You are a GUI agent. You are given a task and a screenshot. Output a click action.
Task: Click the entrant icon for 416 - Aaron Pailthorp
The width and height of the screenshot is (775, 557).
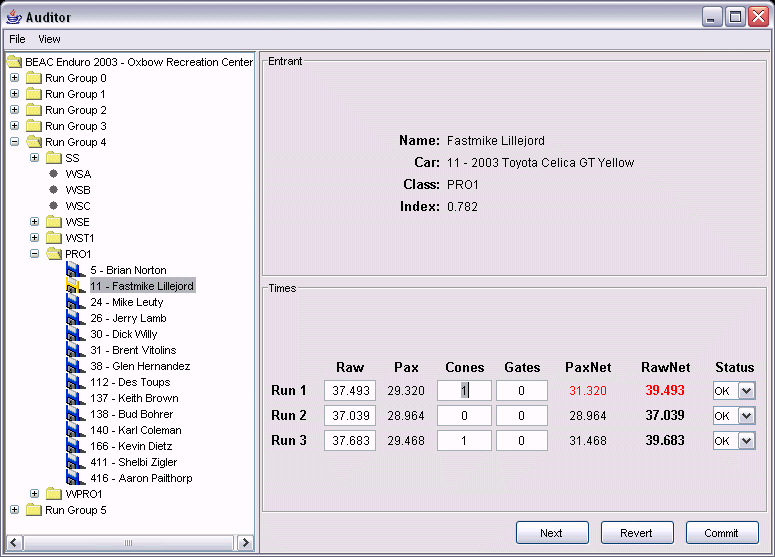pos(75,478)
